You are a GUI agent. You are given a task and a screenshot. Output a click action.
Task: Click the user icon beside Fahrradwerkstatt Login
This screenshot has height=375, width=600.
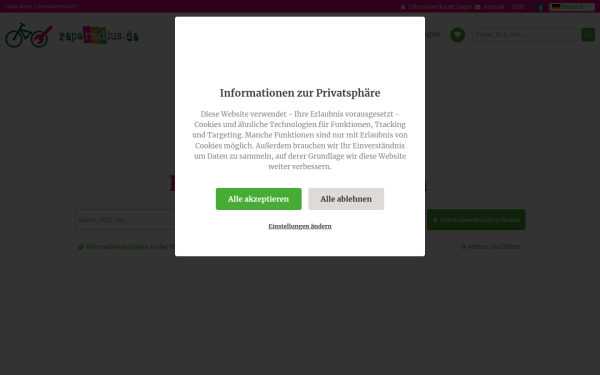[x=403, y=7]
